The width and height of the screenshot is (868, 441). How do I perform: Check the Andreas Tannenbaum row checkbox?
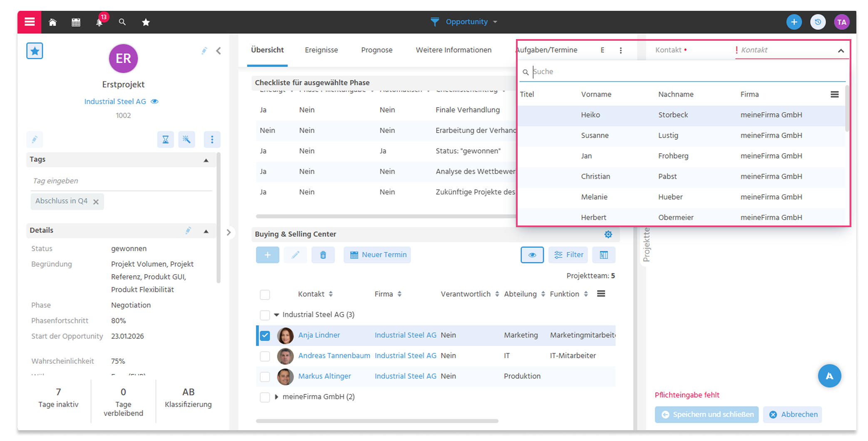265,356
